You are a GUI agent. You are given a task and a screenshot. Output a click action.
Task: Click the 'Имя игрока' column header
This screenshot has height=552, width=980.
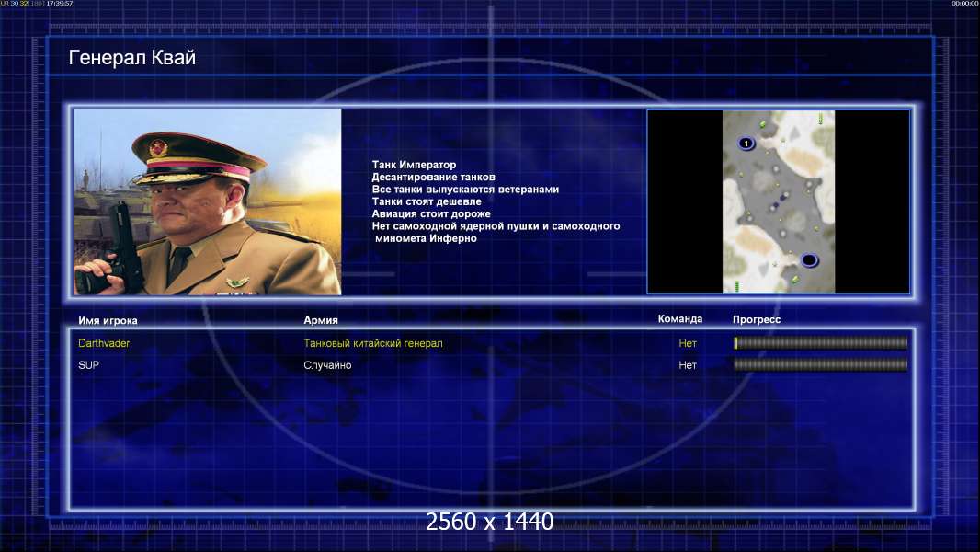108,320
